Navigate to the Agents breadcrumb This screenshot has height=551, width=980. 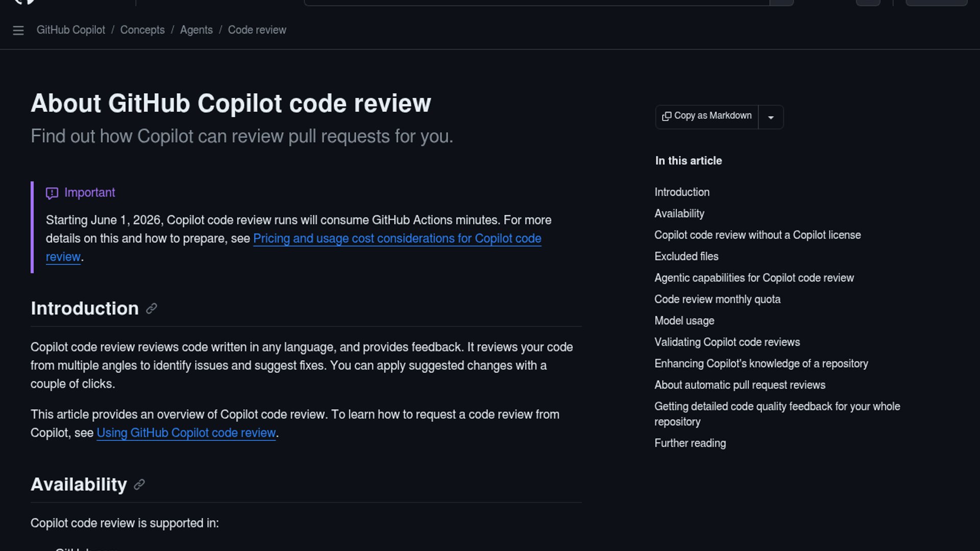(197, 30)
